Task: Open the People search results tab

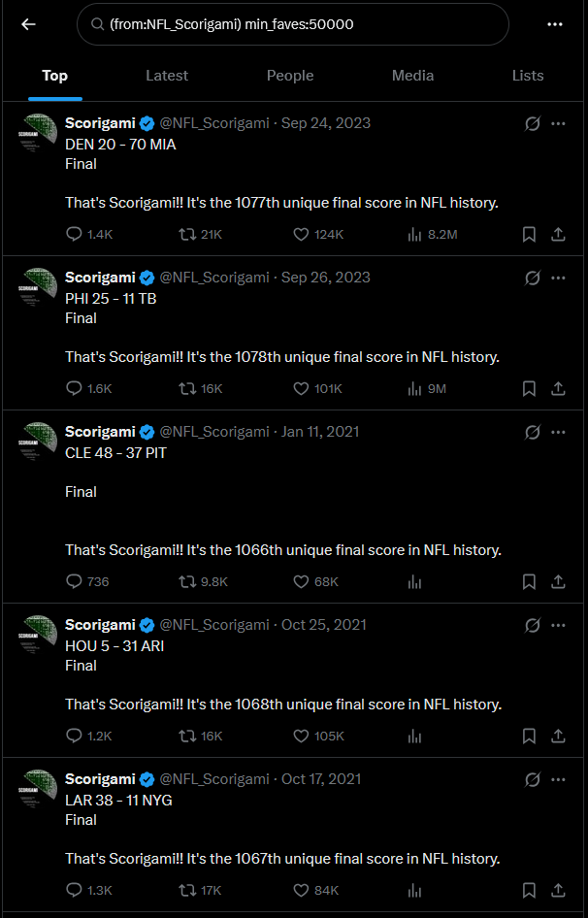Action: pos(290,75)
